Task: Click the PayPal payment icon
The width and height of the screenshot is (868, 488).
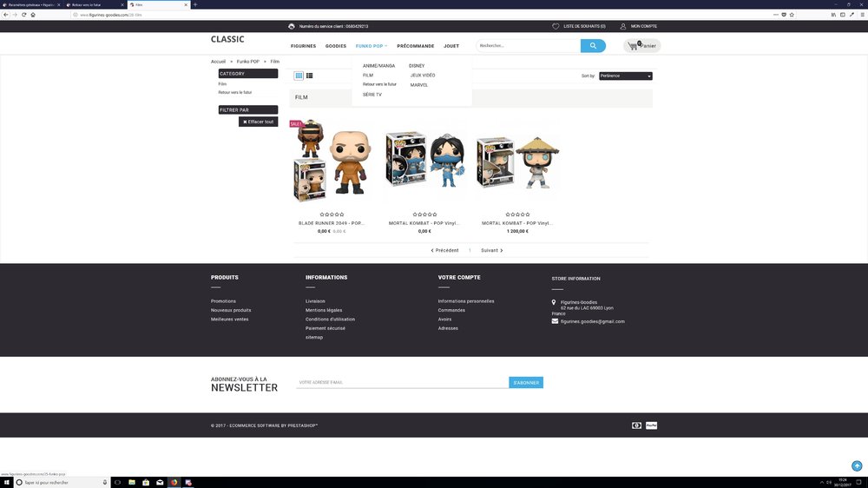Action: 651,425
